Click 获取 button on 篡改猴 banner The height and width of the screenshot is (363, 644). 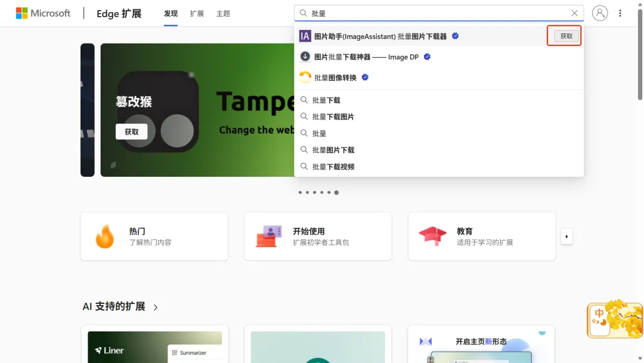pos(131,131)
